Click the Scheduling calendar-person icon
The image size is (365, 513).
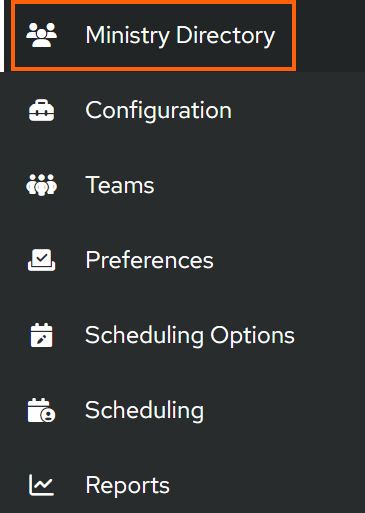point(41,410)
